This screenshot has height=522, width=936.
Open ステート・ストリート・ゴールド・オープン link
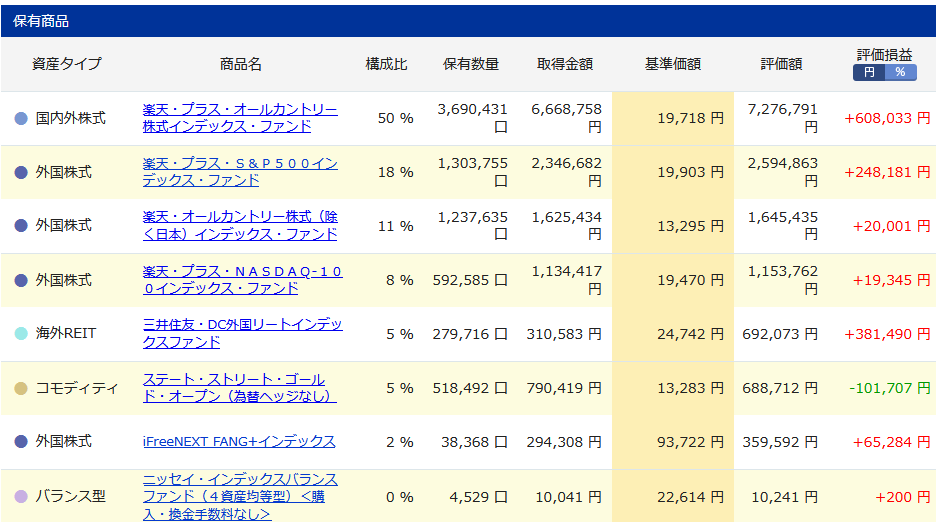click(x=239, y=388)
